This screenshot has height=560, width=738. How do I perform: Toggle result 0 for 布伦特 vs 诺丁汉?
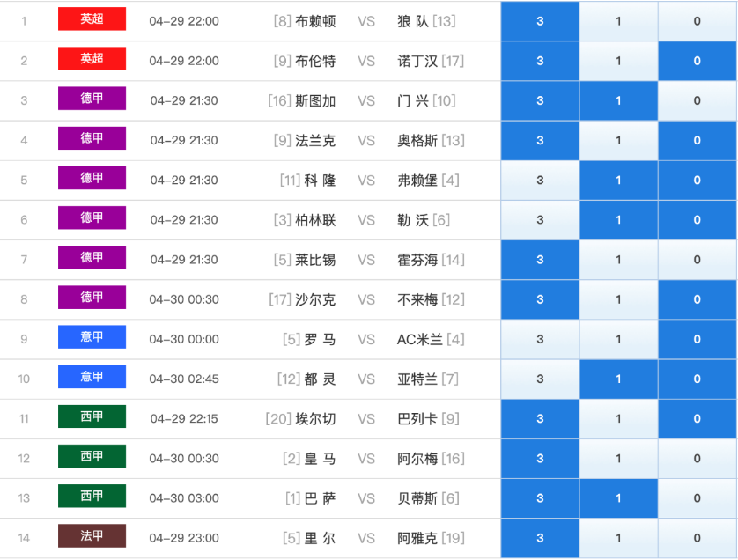coord(697,61)
